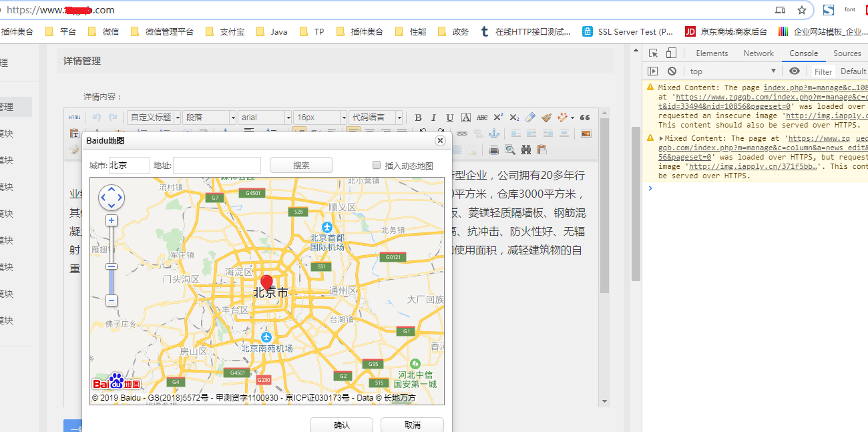Click the 地址 address input field
The image size is (868, 432).
click(217, 165)
